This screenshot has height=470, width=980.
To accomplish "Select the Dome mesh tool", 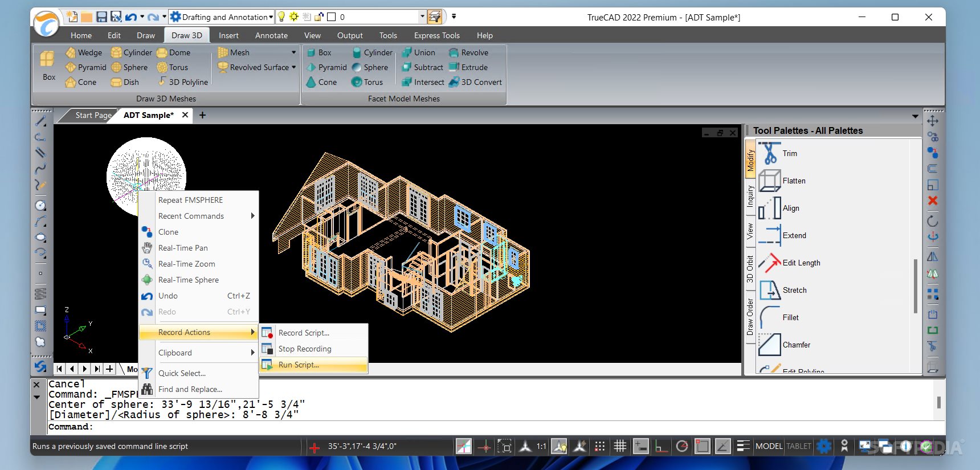I will click(x=174, y=52).
